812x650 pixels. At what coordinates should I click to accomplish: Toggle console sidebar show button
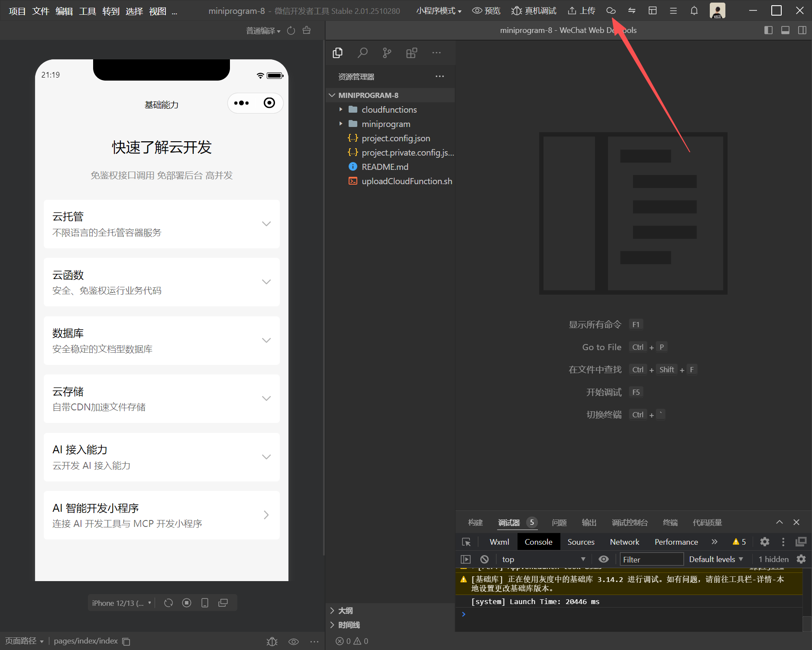coord(466,559)
